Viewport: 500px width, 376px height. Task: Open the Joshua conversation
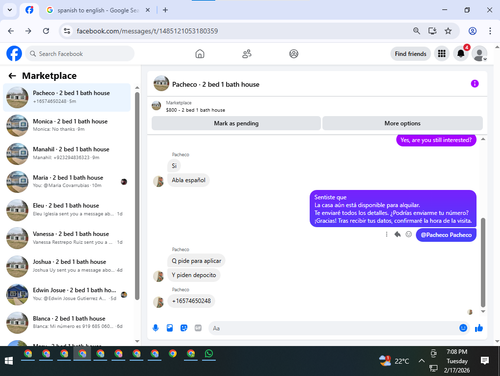[67, 266]
